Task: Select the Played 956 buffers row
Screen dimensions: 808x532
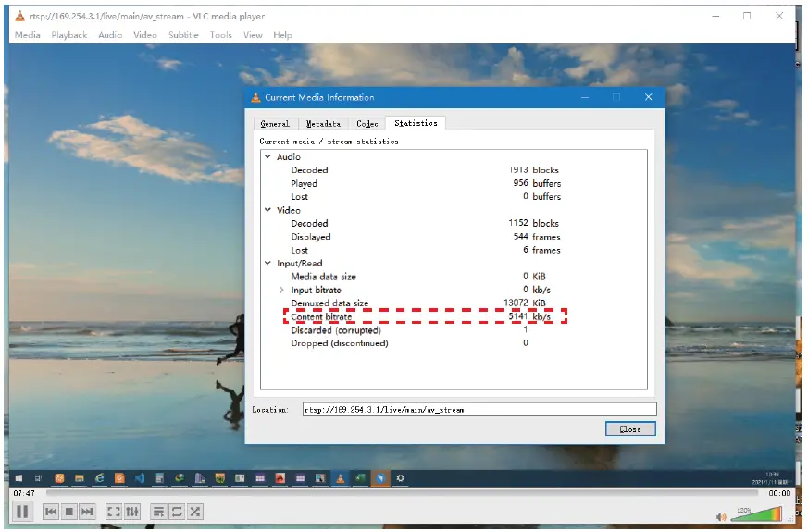Action: [x=454, y=183]
